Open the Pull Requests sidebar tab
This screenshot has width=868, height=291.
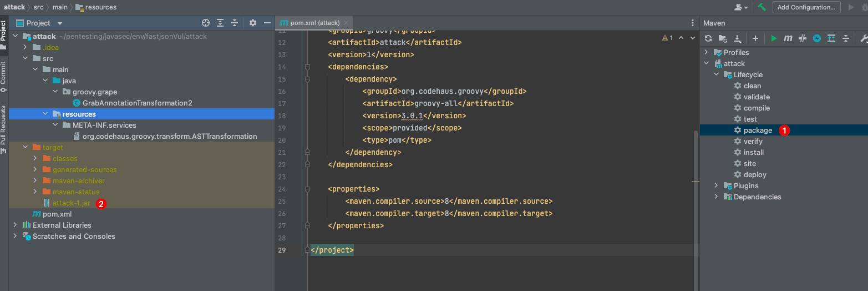(x=3, y=129)
